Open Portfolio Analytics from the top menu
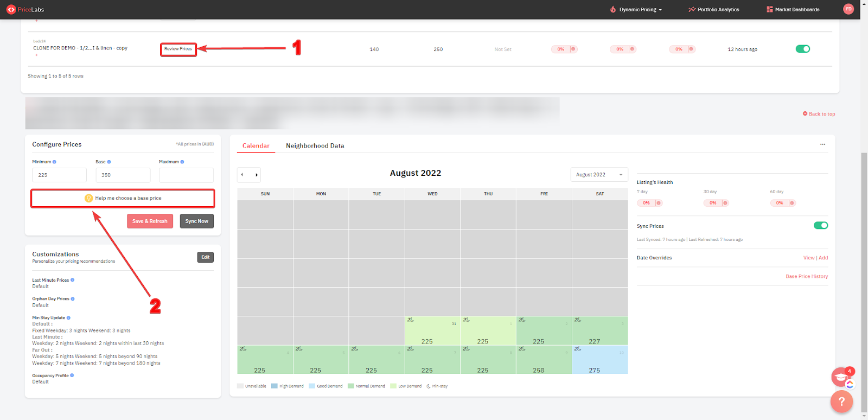 click(714, 10)
